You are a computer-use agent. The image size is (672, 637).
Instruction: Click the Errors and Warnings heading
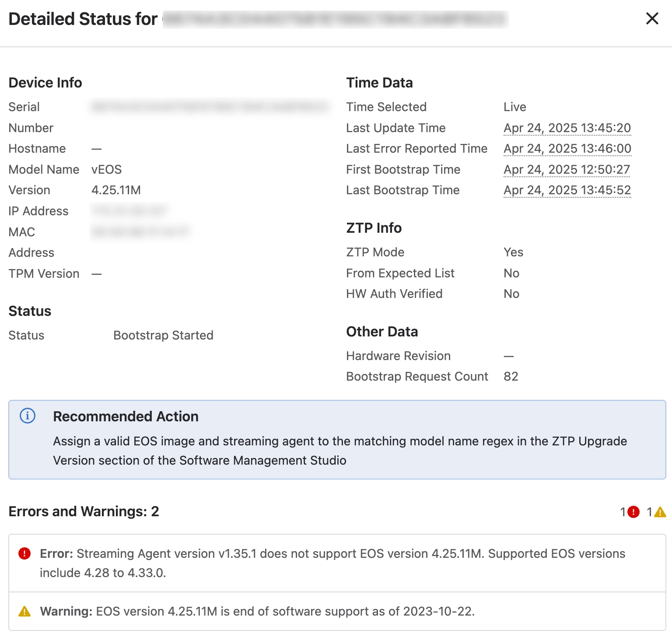pyautogui.click(x=84, y=511)
